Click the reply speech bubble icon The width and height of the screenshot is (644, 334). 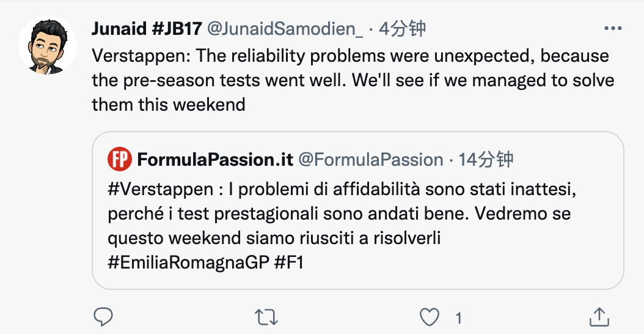click(103, 317)
